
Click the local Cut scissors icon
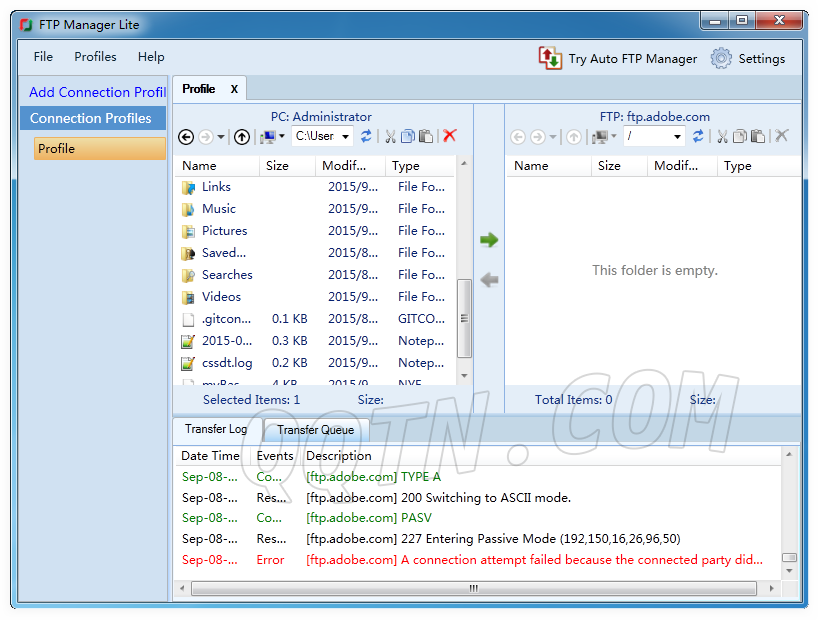(x=391, y=136)
